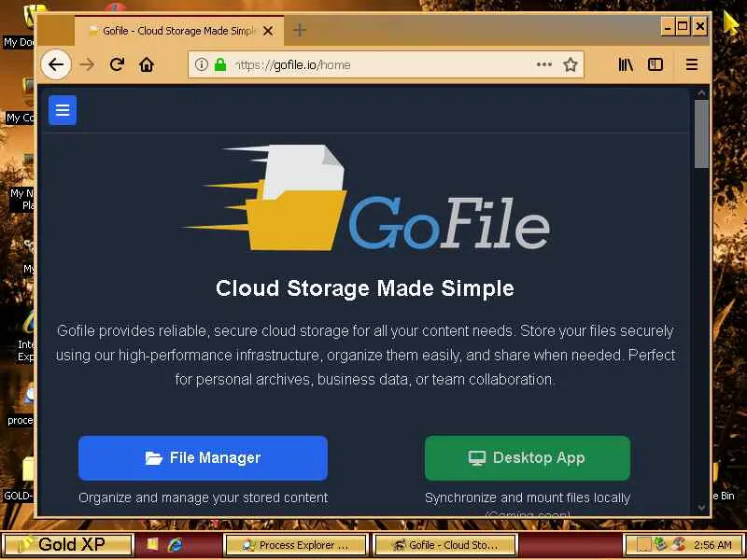Click the scrollbar down arrow
Viewport: 747px width, 560px height.
pos(701,508)
